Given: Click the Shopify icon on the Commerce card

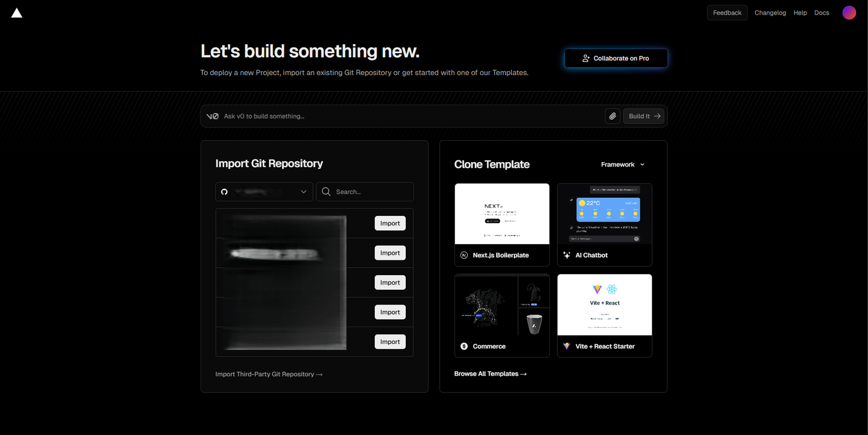Looking at the screenshot, I should pos(465,346).
